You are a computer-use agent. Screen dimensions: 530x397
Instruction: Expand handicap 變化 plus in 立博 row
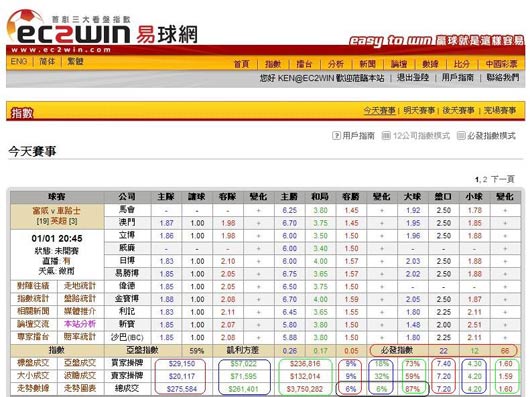(x=259, y=236)
